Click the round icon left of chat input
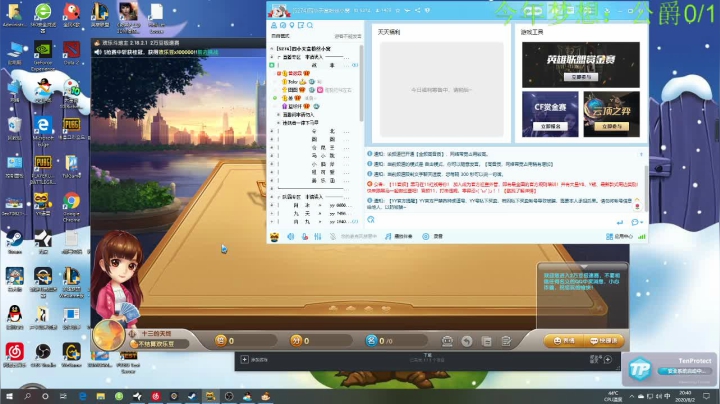This screenshot has width=720, height=404. coord(371,220)
